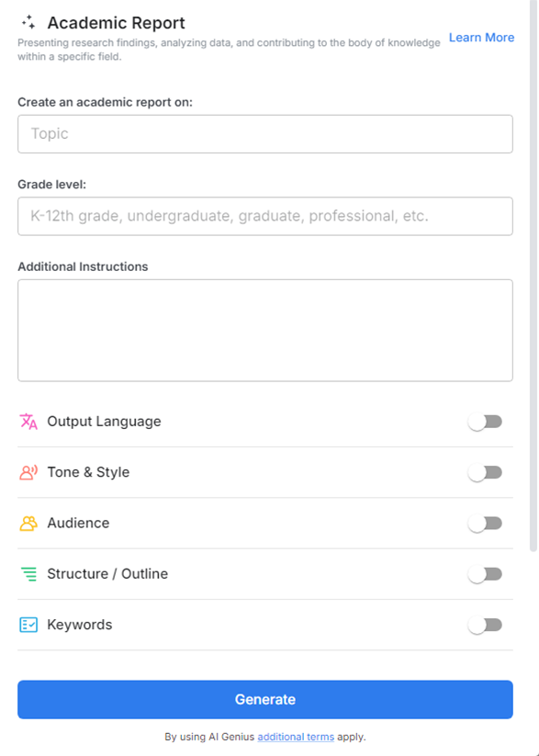
Task: Open the Learn More link
Action: coord(481,37)
